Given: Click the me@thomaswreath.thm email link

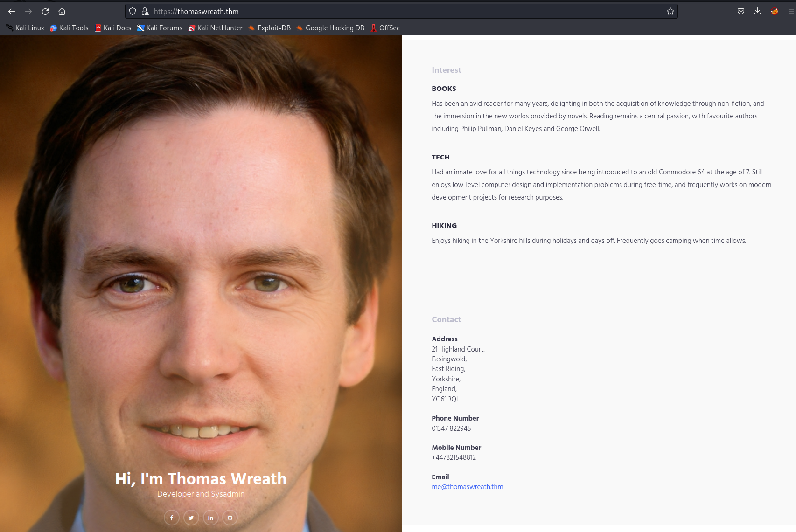Looking at the screenshot, I should tap(467, 487).
